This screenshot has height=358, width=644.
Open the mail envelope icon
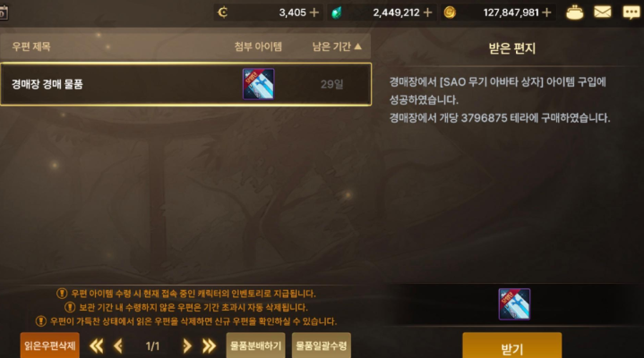[x=603, y=13]
